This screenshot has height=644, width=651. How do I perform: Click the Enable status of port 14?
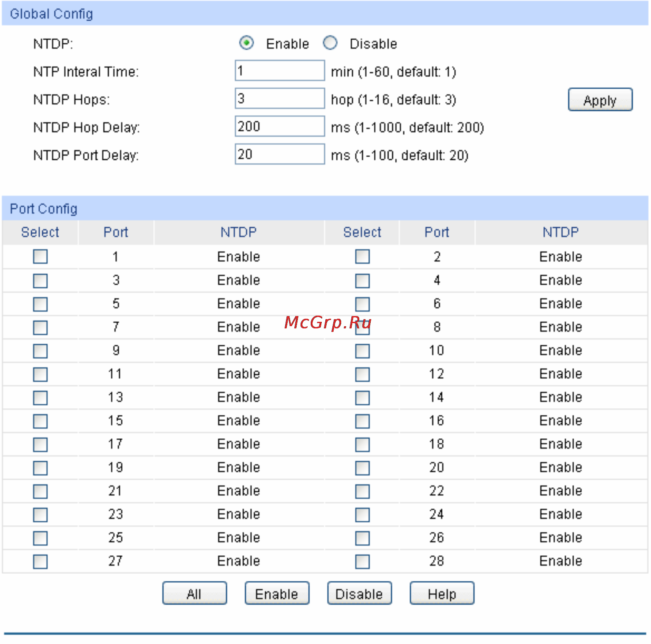click(x=561, y=397)
